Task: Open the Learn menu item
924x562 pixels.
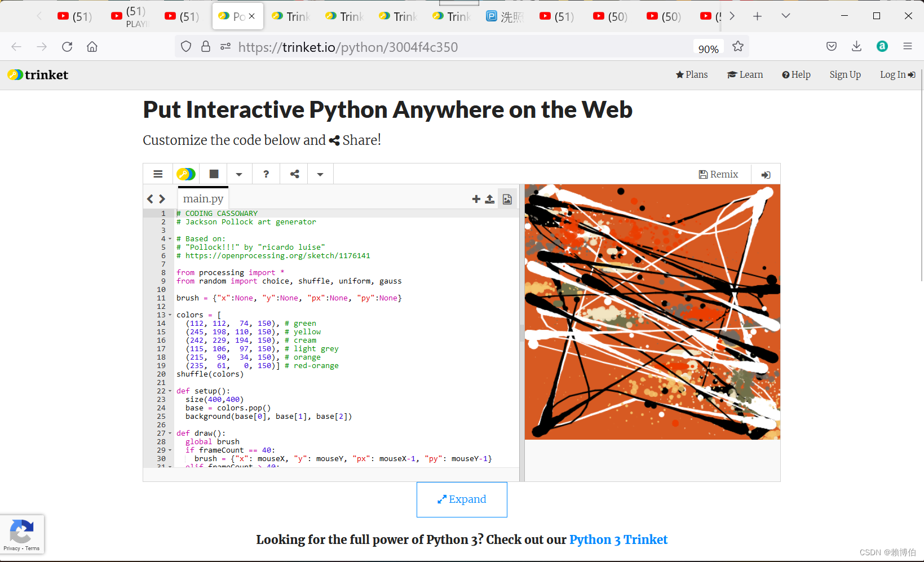Action: [745, 74]
